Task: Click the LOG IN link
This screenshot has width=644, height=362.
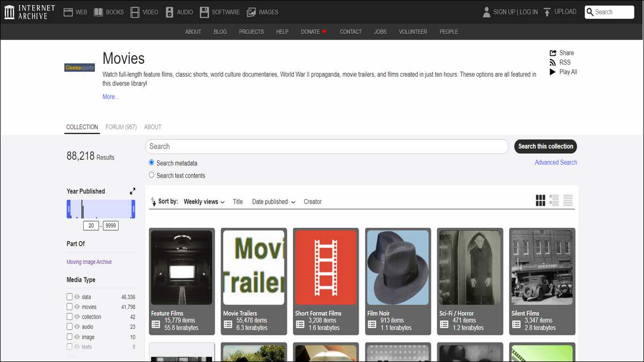Action: pyautogui.click(x=529, y=12)
